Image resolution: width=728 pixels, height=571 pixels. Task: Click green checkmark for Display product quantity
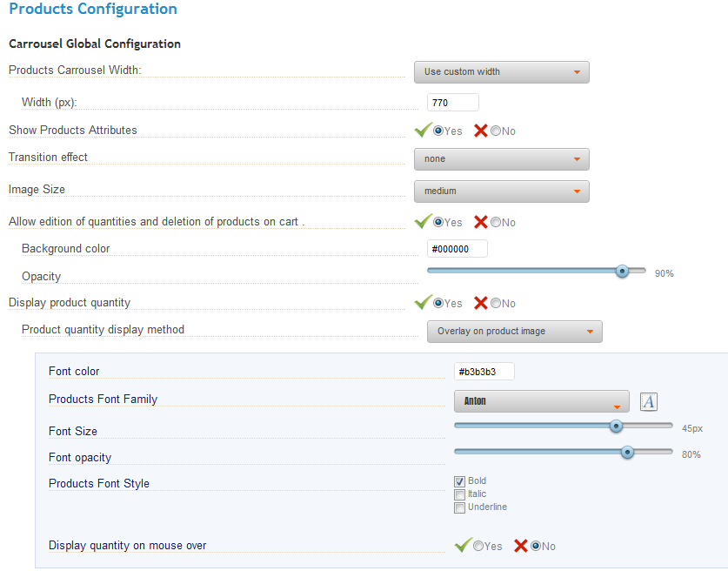424,303
